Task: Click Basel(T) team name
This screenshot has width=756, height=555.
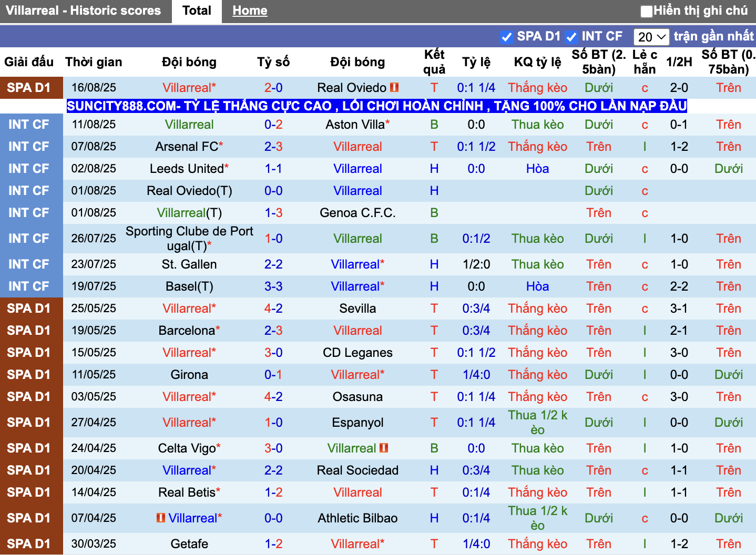Action: (189, 286)
